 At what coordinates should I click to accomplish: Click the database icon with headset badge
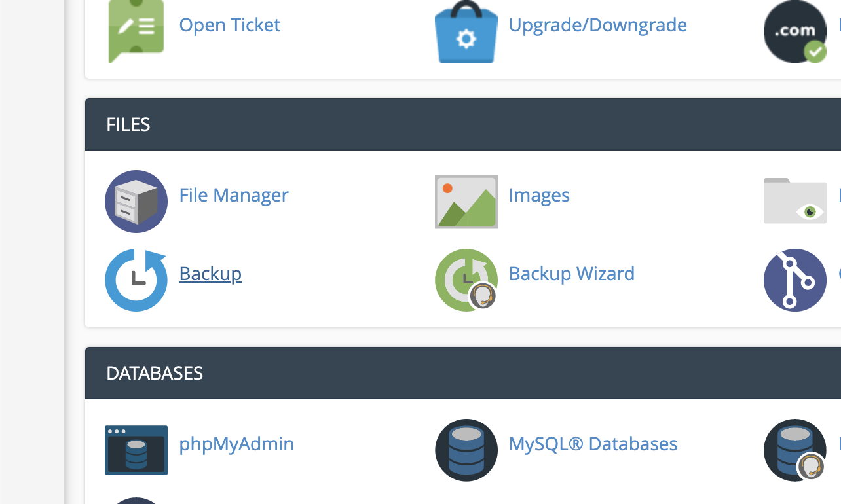pyautogui.click(x=794, y=450)
